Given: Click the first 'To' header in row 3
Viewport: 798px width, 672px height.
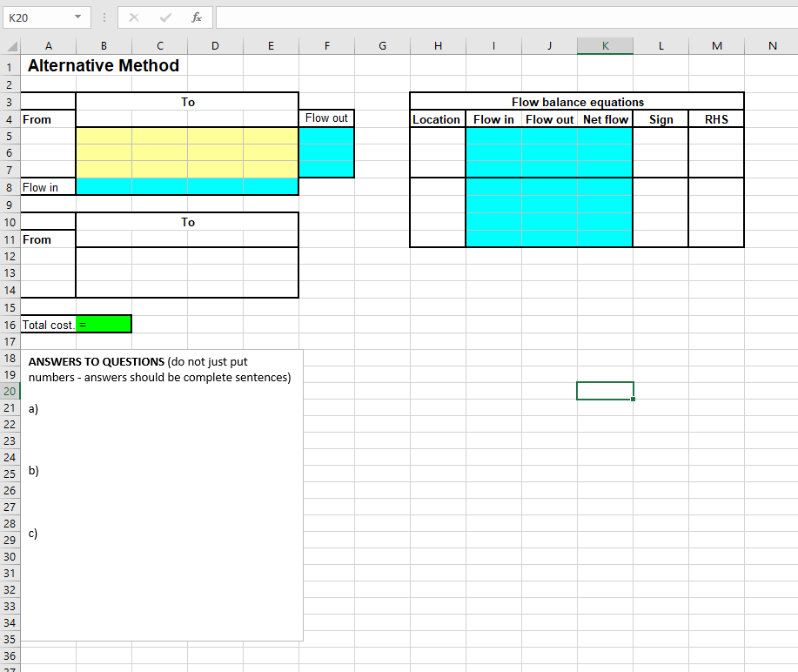Looking at the screenshot, I should click(187, 102).
